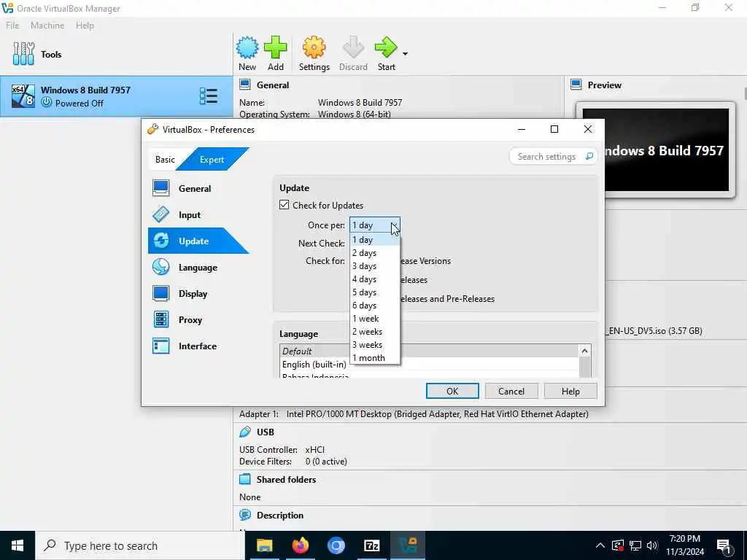Open File Explorer from the taskbar
Image resolution: width=747 pixels, height=560 pixels.
(x=264, y=545)
